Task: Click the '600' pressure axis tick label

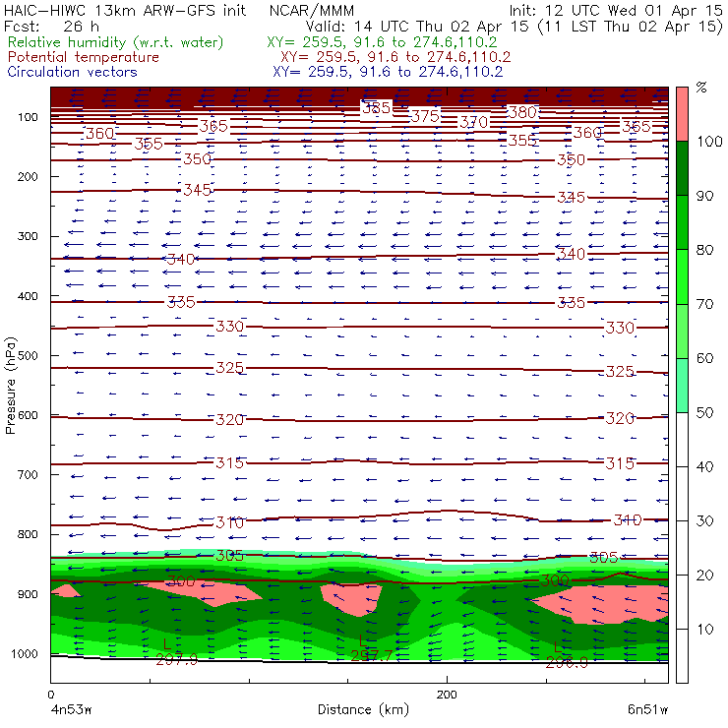Action: coord(28,415)
